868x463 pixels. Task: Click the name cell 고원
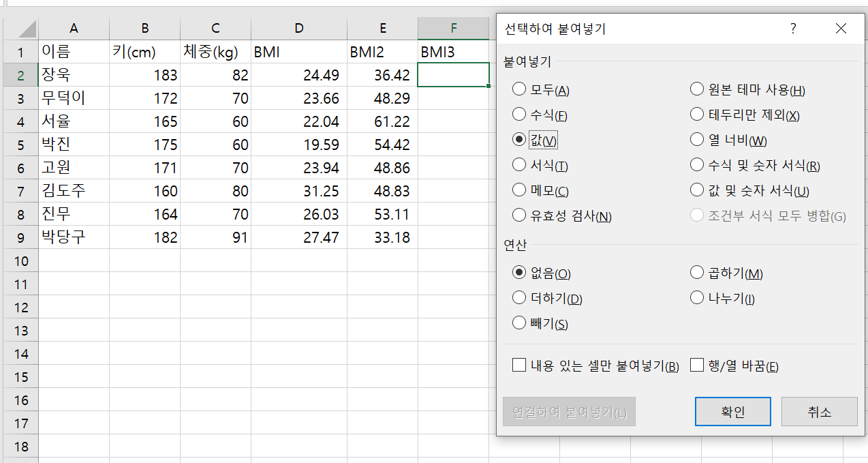click(74, 168)
